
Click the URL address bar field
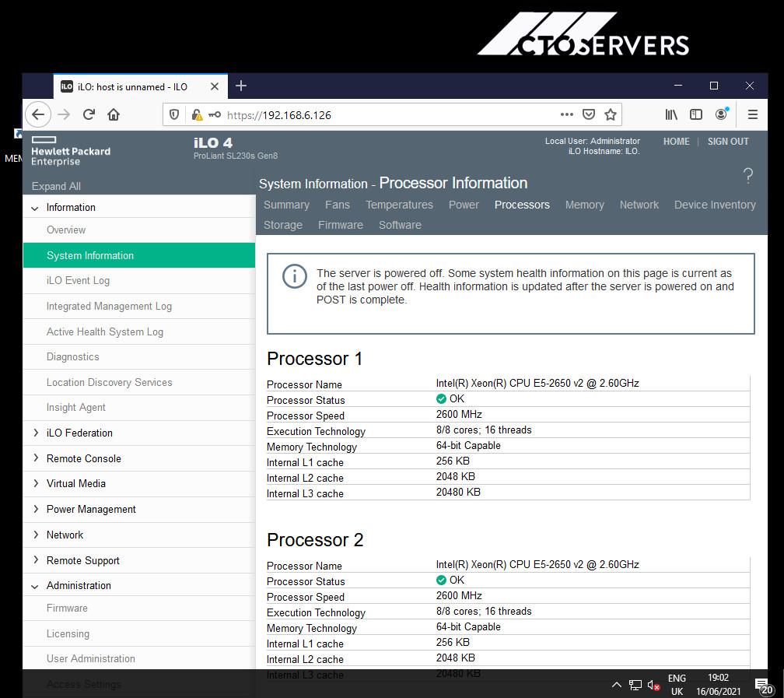[x=390, y=115]
